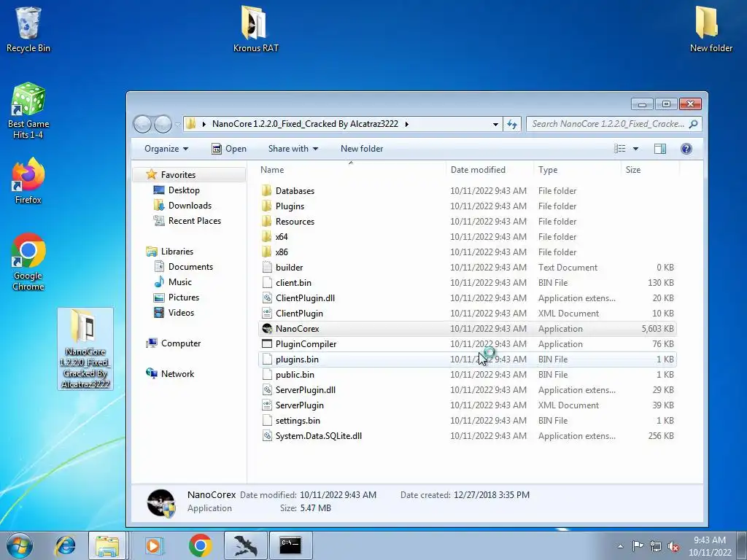
Task: Open the view options dropdown arrow
Action: coord(635,149)
